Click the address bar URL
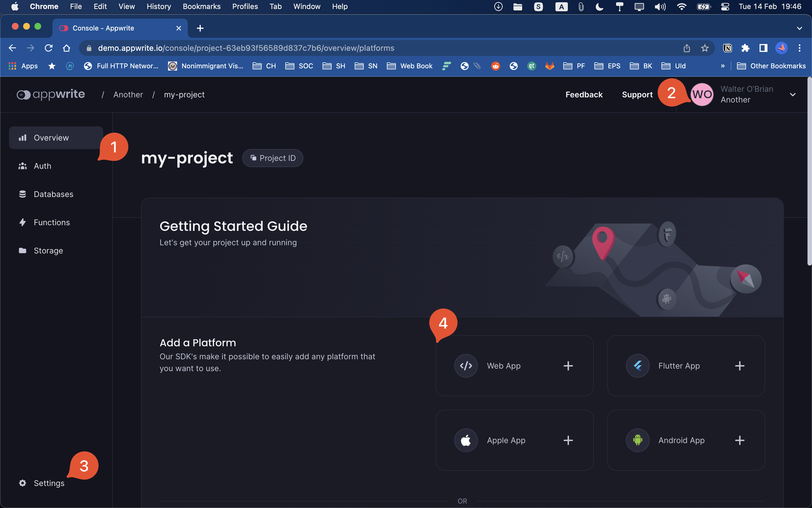The image size is (812, 508). pos(246,48)
